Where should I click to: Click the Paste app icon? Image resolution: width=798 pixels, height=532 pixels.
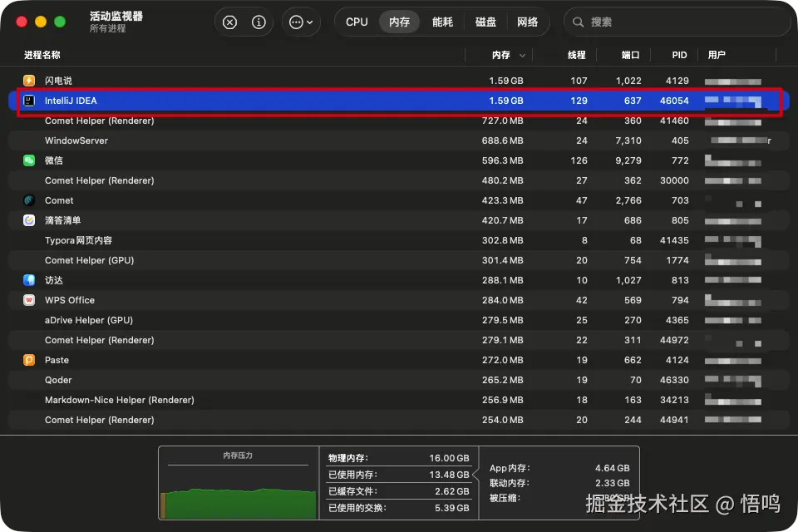[x=29, y=360]
